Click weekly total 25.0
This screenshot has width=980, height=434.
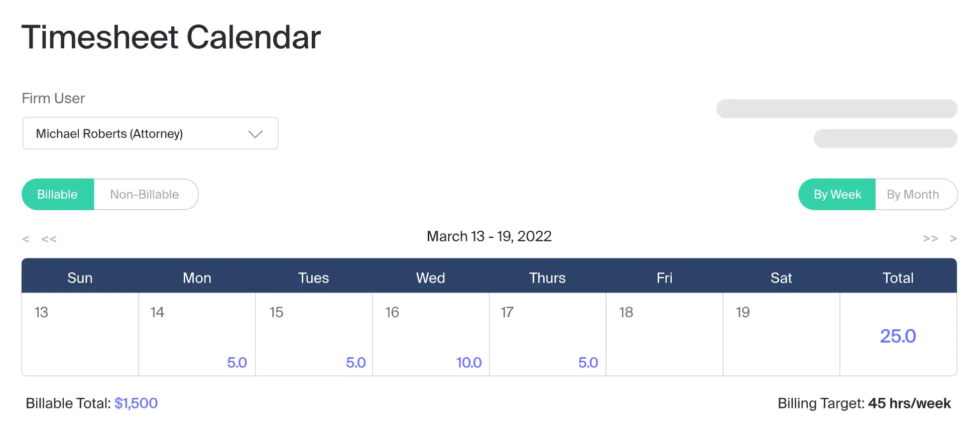click(898, 336)
